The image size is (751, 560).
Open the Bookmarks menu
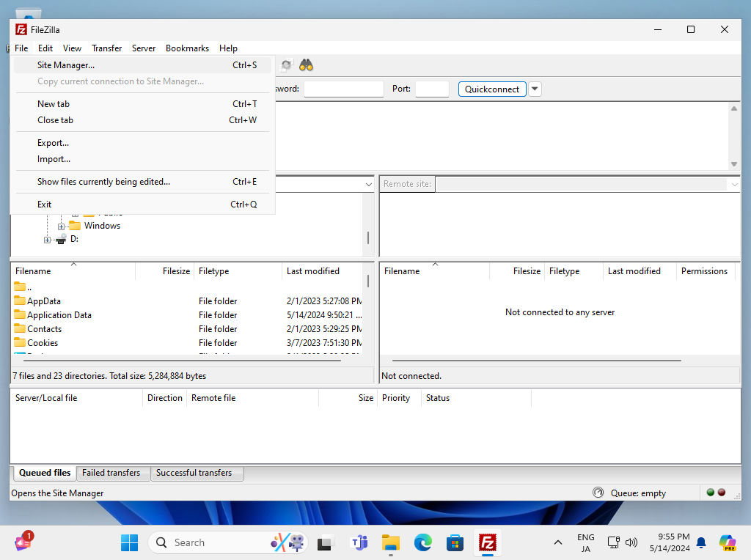click(x=187, y=48)
